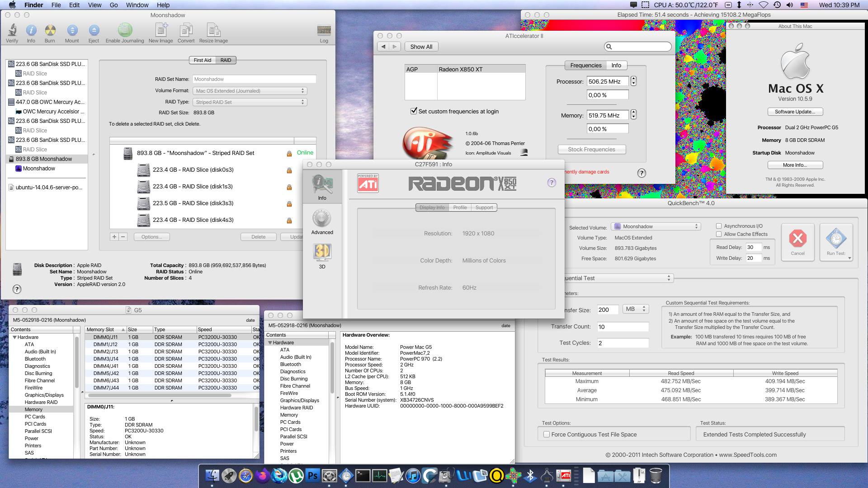This screenshot has width=868, height=488.
Task: Click the Software Update button
Action: [795, 112]
